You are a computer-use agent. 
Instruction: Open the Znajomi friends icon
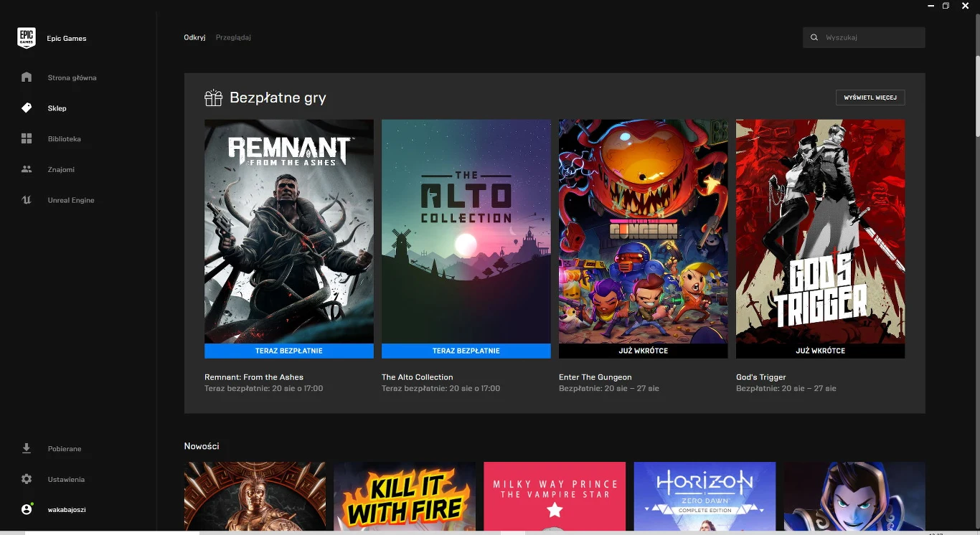[x=27, y=170]
